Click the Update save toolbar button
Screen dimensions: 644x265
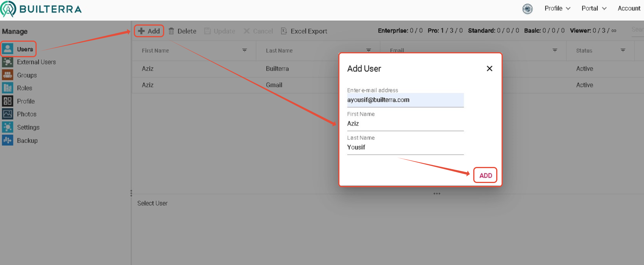[x=220, y=31]
